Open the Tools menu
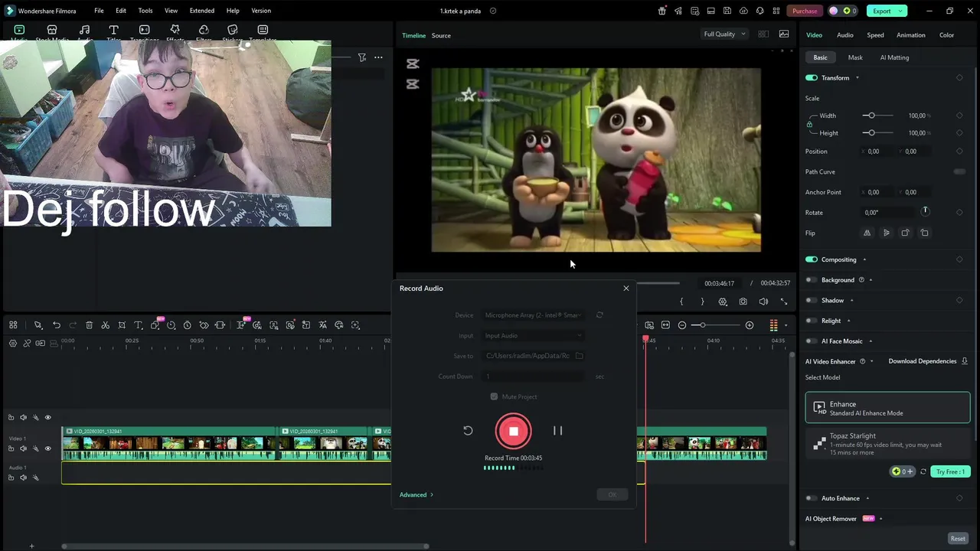Viewport: 980px width, 551px height. point(145,11)
